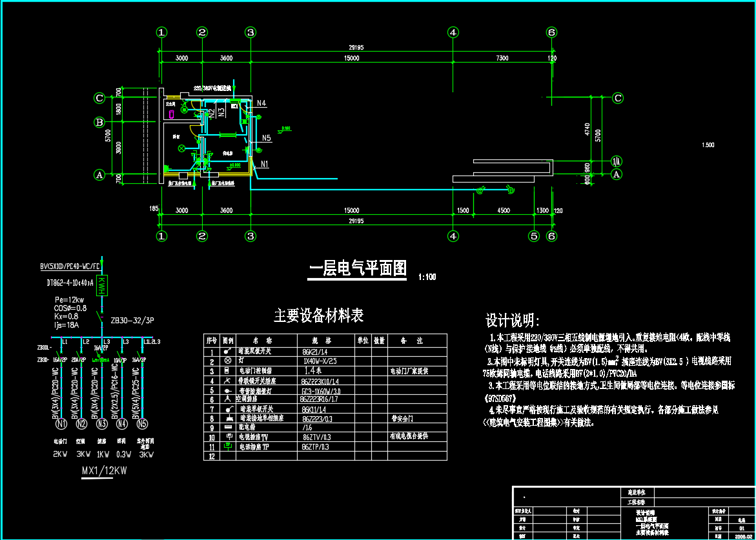Select the spec cell 86K21/1.4
The height and width of the screenshot is (540, 756).
(x=314, y=352)
